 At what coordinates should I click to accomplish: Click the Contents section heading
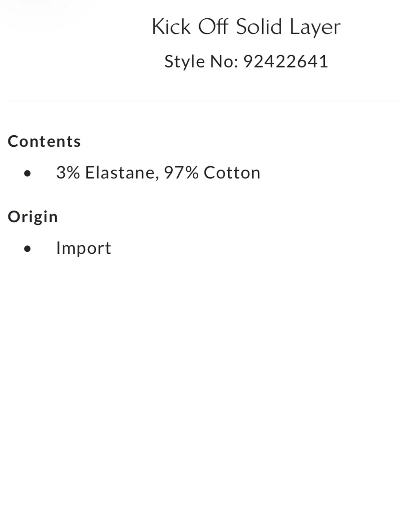pos(44,141)
